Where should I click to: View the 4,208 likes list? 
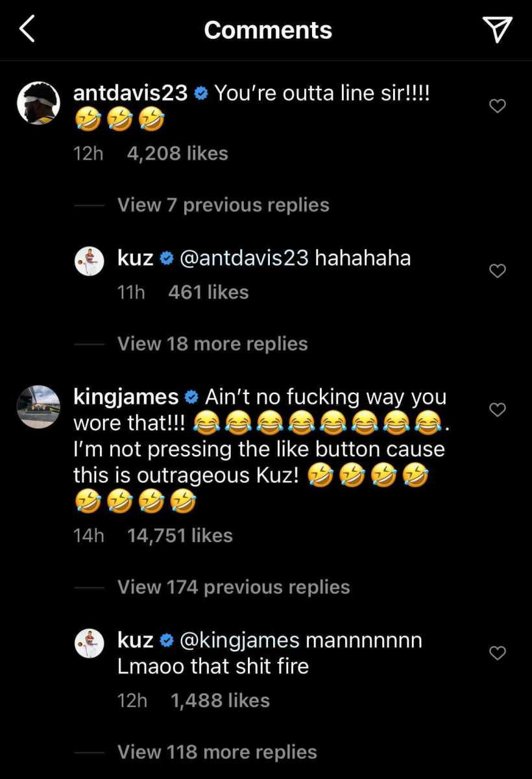click(177, 154)
